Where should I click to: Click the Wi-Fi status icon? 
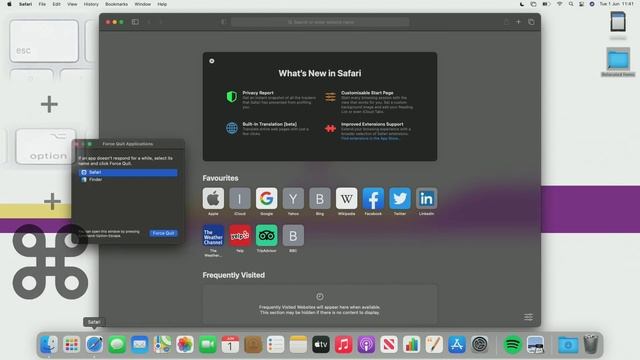tap(559, 4)
